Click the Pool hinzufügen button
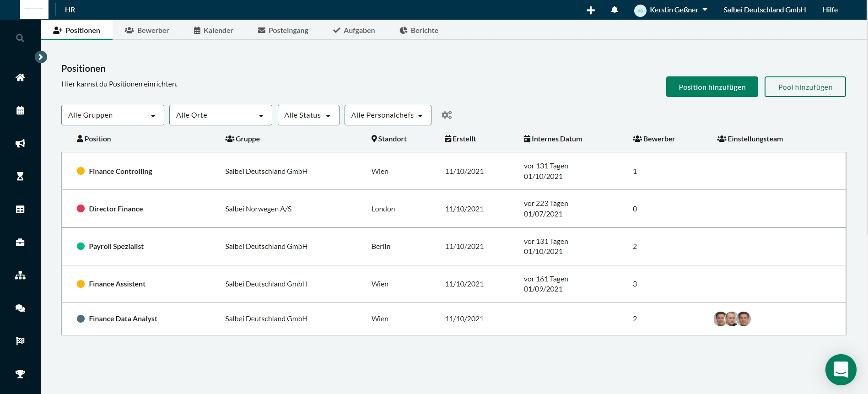Screen dimensions: 868x394 click(x=805, y=87)
